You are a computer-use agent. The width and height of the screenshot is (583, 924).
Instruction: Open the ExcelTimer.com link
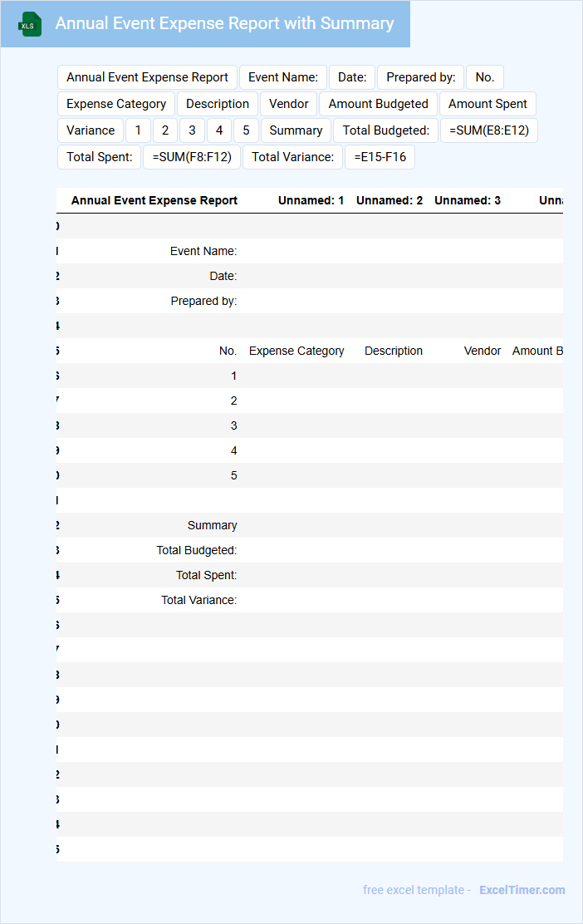click(x=522, y=890)
